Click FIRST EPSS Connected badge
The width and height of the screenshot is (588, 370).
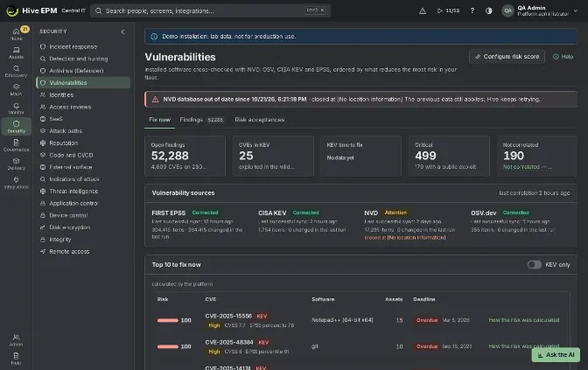point(205,213)
